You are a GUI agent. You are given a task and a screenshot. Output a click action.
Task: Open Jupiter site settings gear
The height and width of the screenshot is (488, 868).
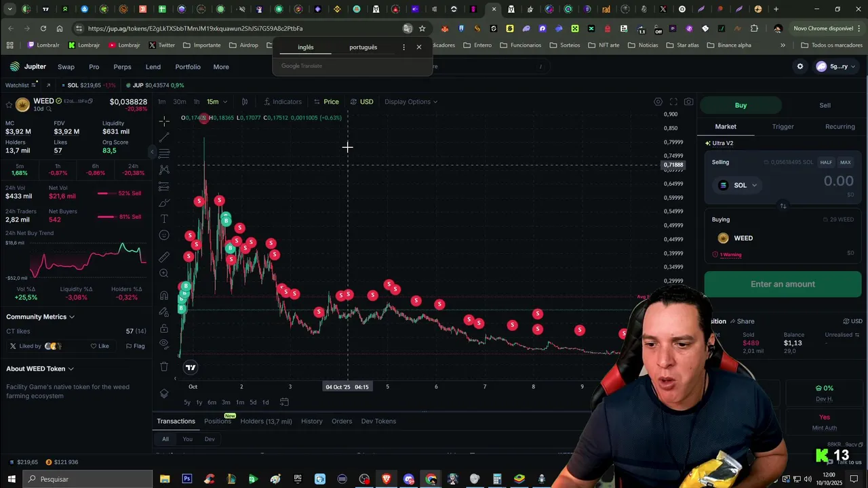tap(800, 66)
